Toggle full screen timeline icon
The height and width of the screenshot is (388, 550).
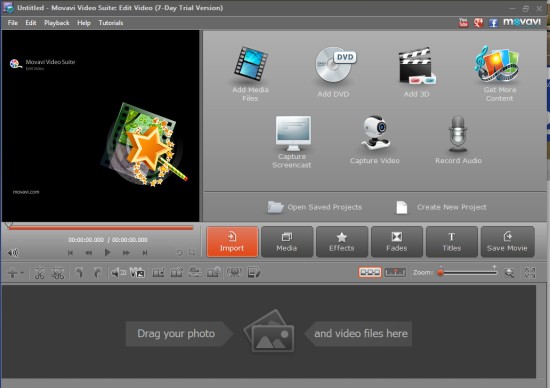(530, 273)
